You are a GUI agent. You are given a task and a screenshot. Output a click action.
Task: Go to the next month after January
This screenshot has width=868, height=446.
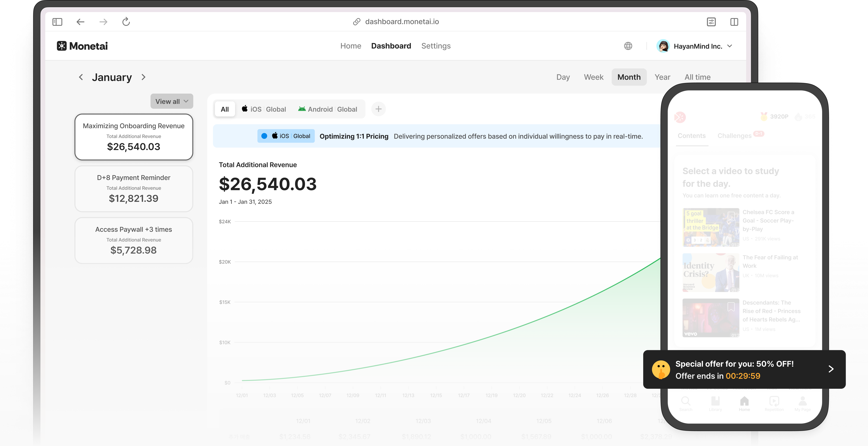tap(144, 77)
